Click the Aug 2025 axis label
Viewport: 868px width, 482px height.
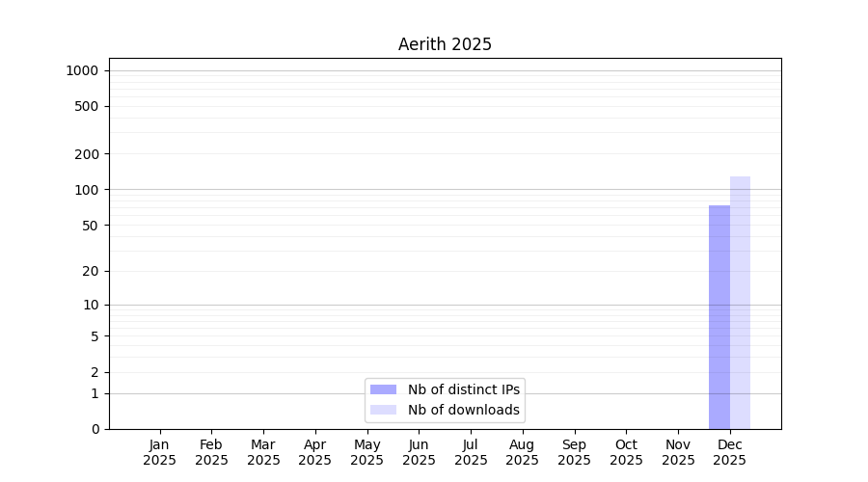pyautogui.click(x=522, y=452)
